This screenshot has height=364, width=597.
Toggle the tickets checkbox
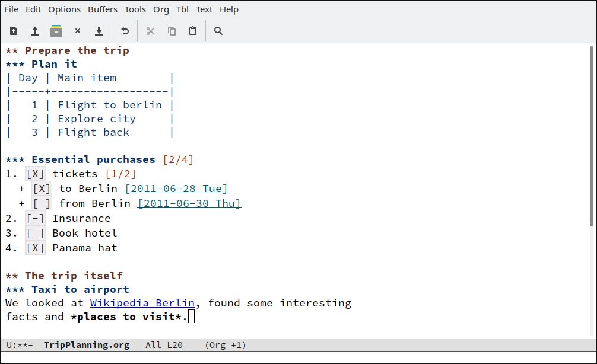tap(35, 174)
